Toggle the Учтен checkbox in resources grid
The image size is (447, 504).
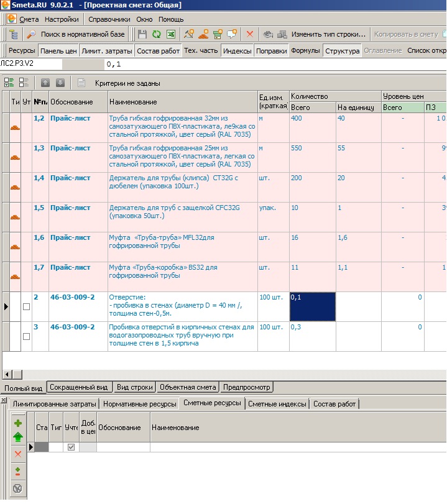point(71,447)
